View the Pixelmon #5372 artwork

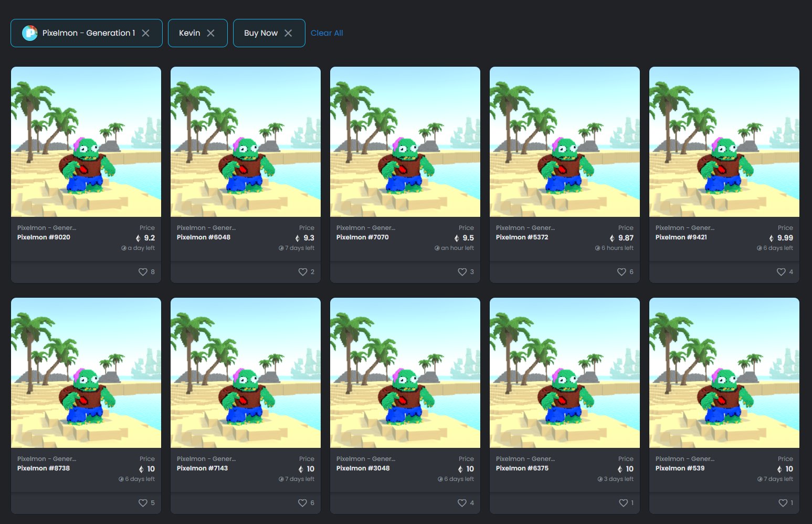(565, 142)
